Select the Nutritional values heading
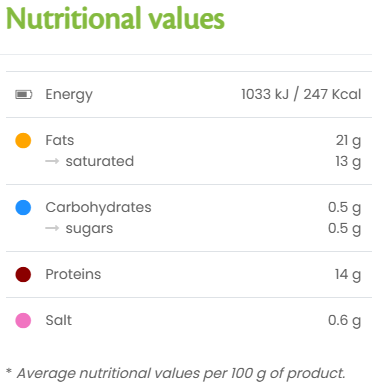Screen dimensions: 372x387 click(115, 18)
